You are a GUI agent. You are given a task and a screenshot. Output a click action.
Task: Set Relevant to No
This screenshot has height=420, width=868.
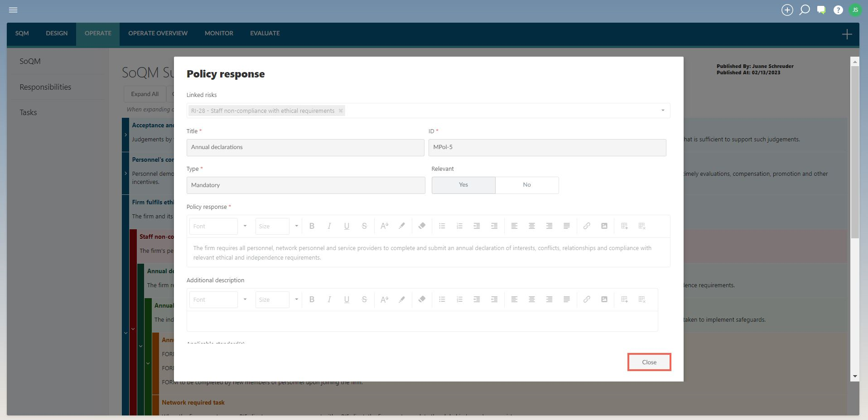pos(527,185)
